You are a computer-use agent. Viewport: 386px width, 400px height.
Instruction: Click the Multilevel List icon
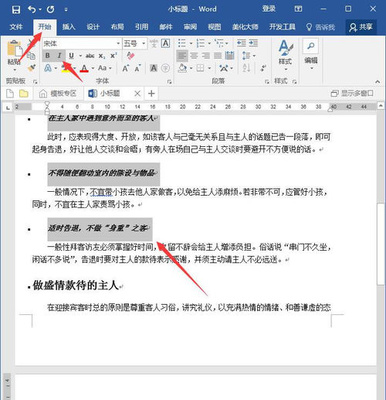pos(219,43)
